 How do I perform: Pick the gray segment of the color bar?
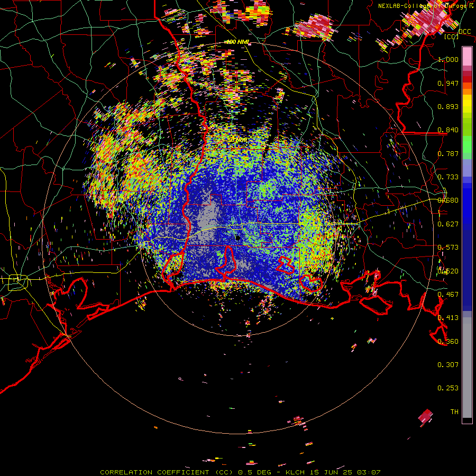pos(467,368)
